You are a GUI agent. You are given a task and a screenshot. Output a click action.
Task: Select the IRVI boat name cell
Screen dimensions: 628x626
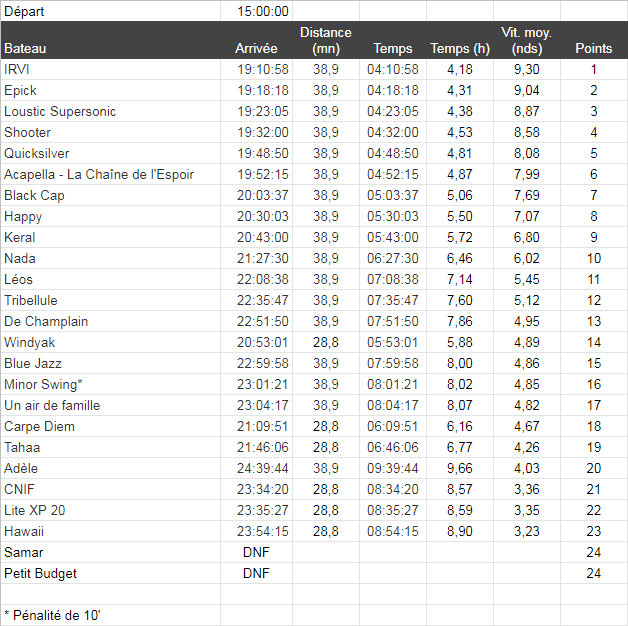point(111,69)
